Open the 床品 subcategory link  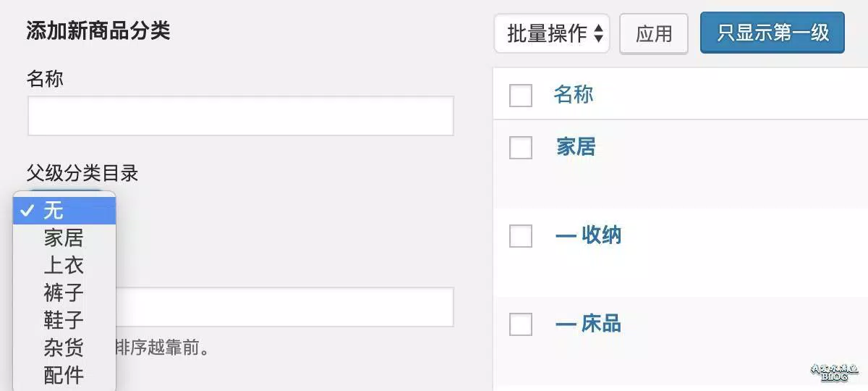point(589,324)
